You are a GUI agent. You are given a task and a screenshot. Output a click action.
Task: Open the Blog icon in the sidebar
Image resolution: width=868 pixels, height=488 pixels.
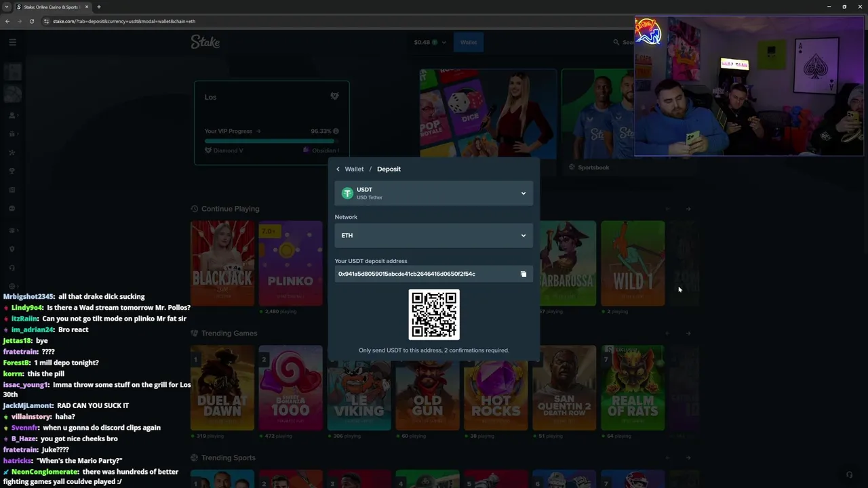(12, 190)
